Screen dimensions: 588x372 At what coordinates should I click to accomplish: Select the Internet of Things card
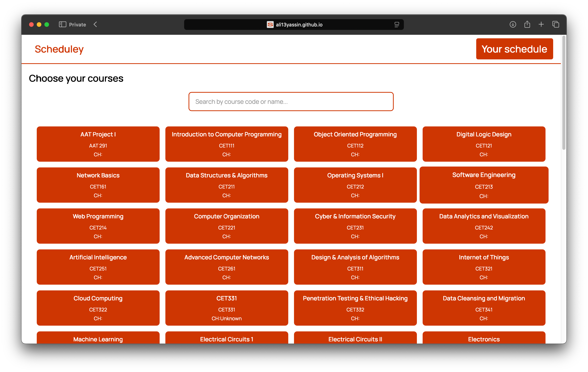pos(483,267)
